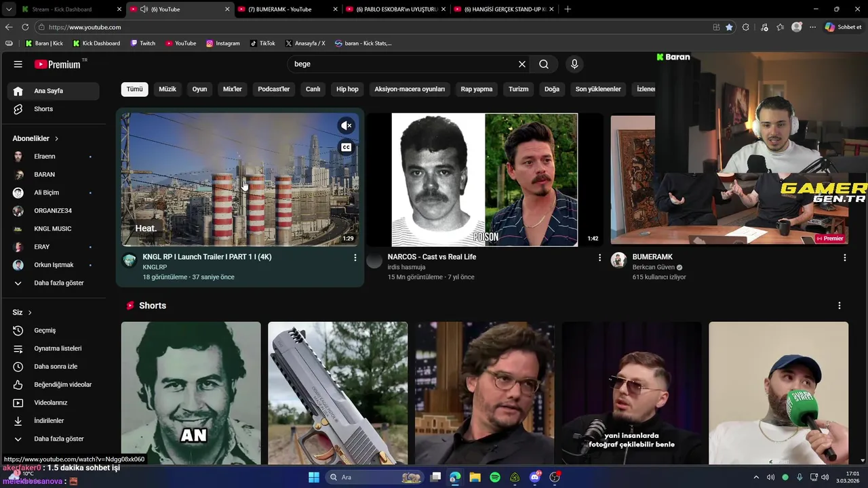Mute the YouTube tab via speaker icon
The width and height of the screenshot is (868, 488).
tap(144, 9)
